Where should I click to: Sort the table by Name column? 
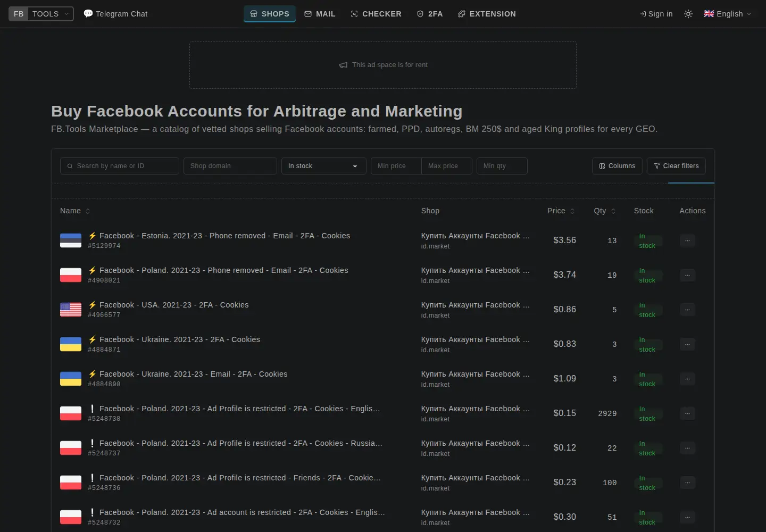click(x=75, y=211)
